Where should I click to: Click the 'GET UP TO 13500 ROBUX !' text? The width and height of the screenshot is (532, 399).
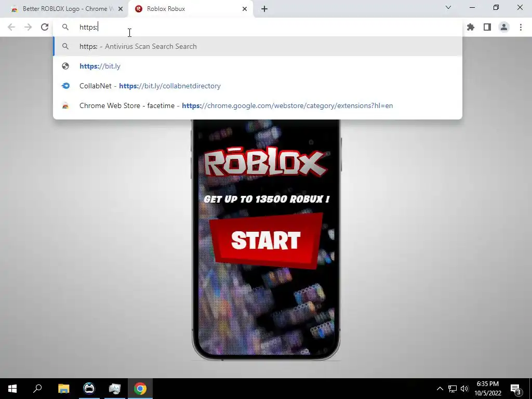(x=267, y=199)
